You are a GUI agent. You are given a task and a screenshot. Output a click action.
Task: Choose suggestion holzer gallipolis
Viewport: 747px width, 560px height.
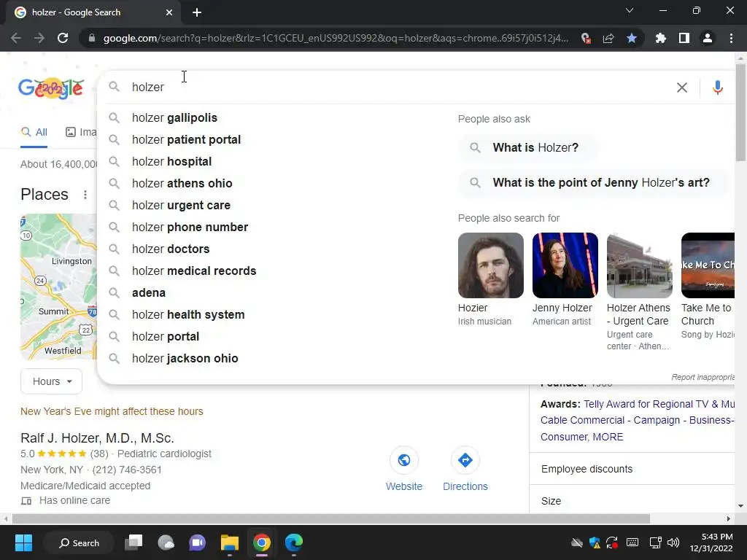tap(174, 117)
